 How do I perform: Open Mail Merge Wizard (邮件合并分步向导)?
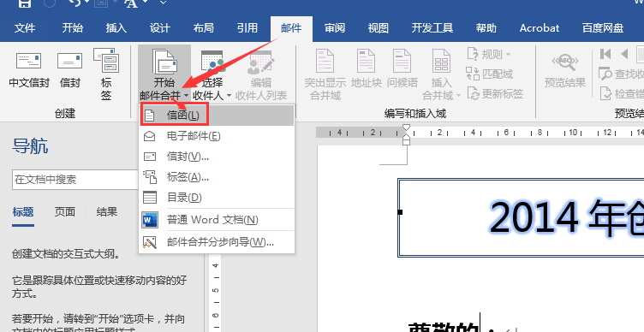click(217, 242)
